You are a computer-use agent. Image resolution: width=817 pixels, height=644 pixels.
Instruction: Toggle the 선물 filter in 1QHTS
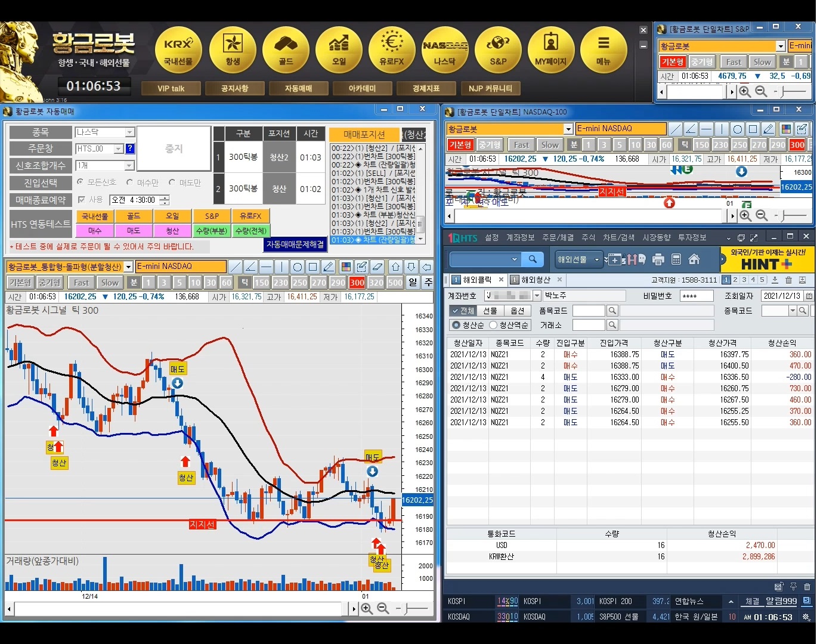click(x=490, y=311)
